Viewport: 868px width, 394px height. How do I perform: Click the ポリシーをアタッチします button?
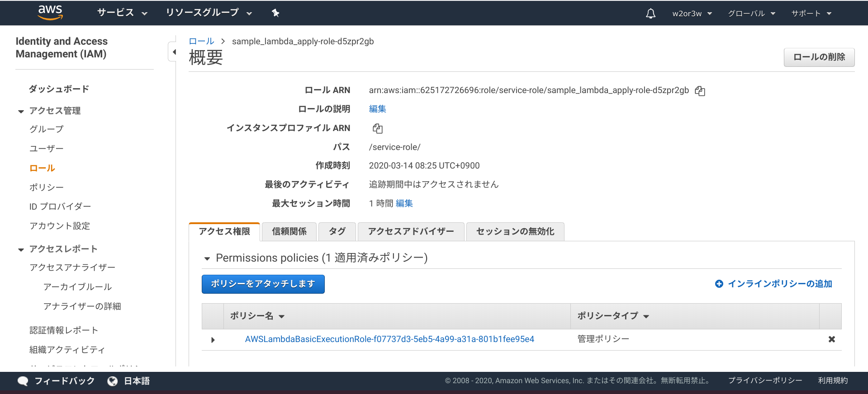pyautogui.click(x=263, y=284)
